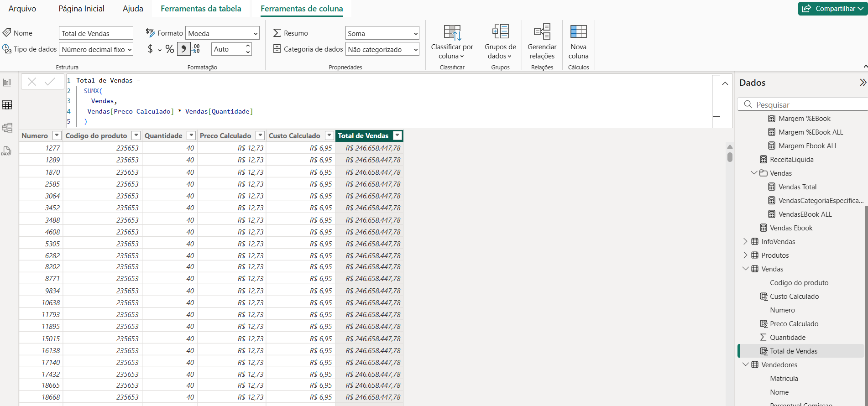The image size is (868, 406).
Task: Collapse the Vendedores table
Action: coord(745,364)
